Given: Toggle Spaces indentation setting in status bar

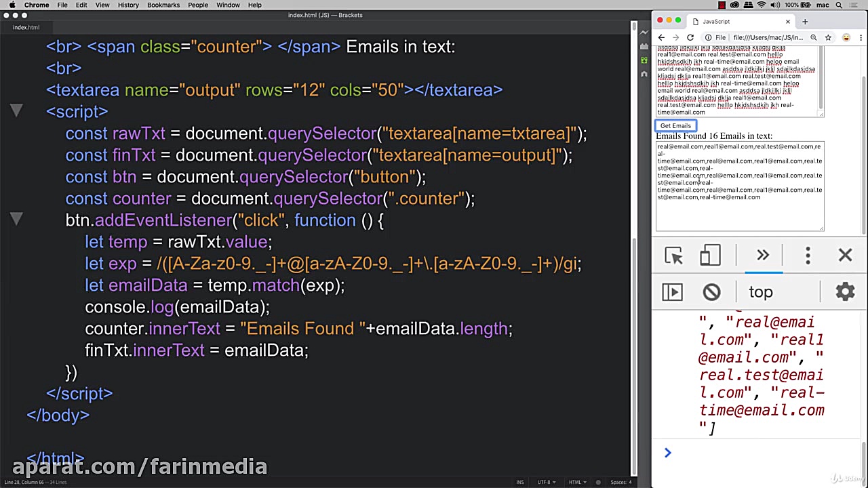Looking at the screenshot, I should click(x=621, y=482).
